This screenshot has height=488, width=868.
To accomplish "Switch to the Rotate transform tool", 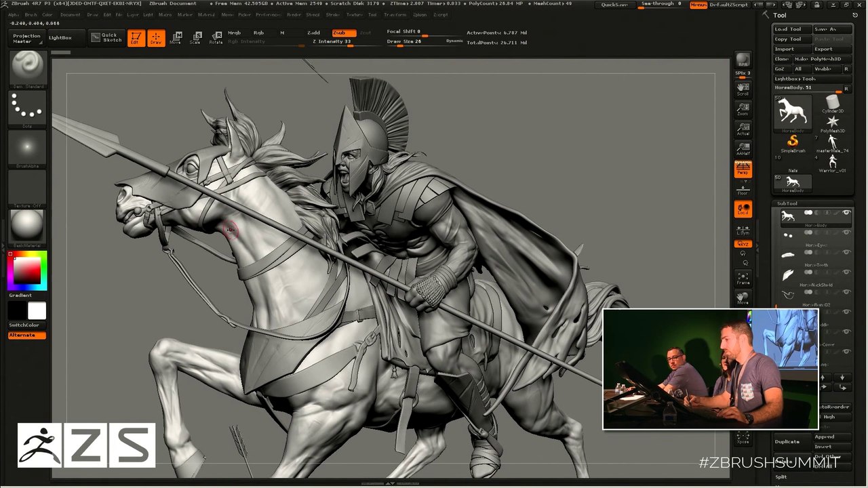I will tap(216, 38).
